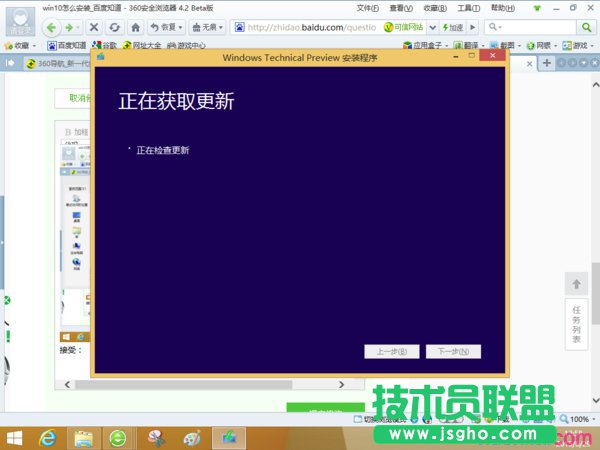Click the 下一步(N) next button
The height and width of the screenshot is (450, 600).
tap(453, 351)
